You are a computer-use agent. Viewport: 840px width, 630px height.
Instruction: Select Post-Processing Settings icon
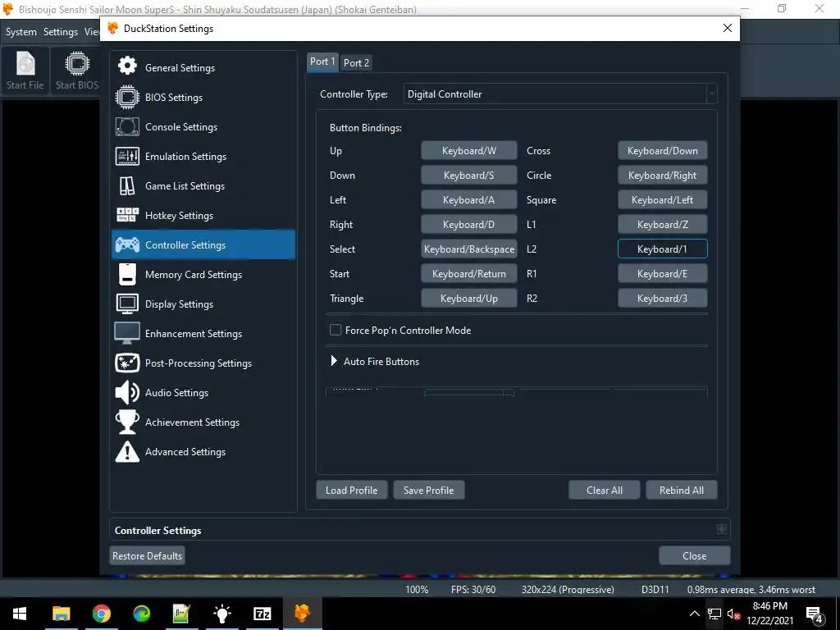point(127,363)
